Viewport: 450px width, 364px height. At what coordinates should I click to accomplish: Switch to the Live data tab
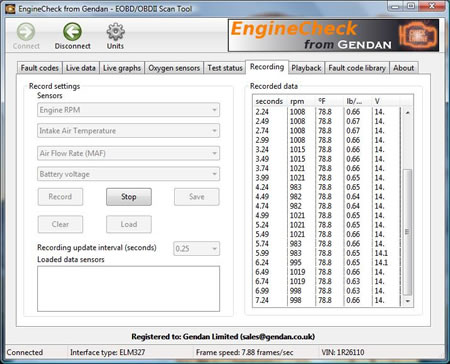81,68
